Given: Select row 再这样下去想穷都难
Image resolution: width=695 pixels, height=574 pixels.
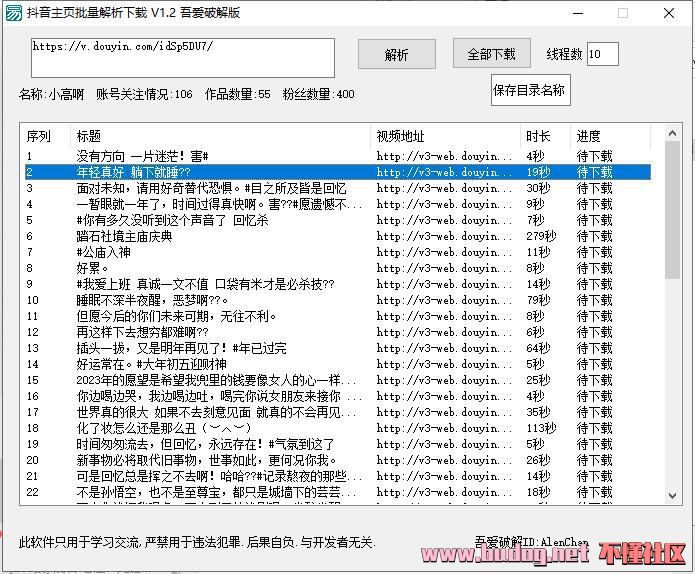Looking at the screenshot, I should tap(338, 332).
